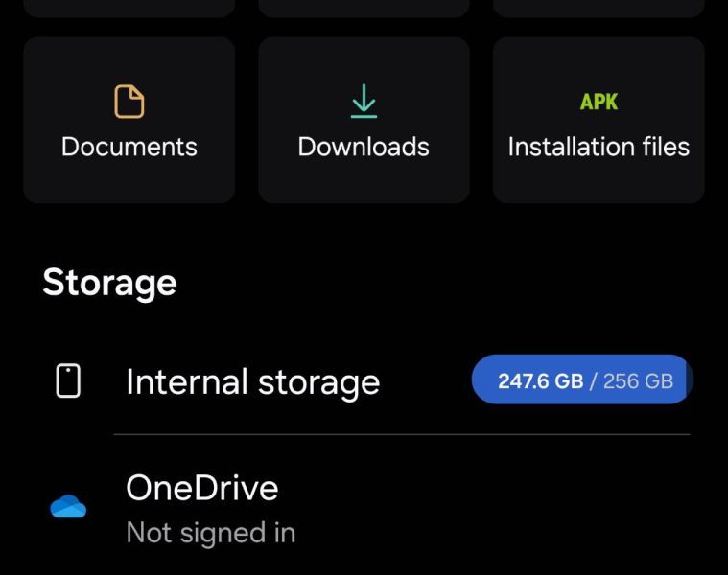Tap the blue OneDrive cloud icon
Screen dimensions: 728x575
pos(68,506)
